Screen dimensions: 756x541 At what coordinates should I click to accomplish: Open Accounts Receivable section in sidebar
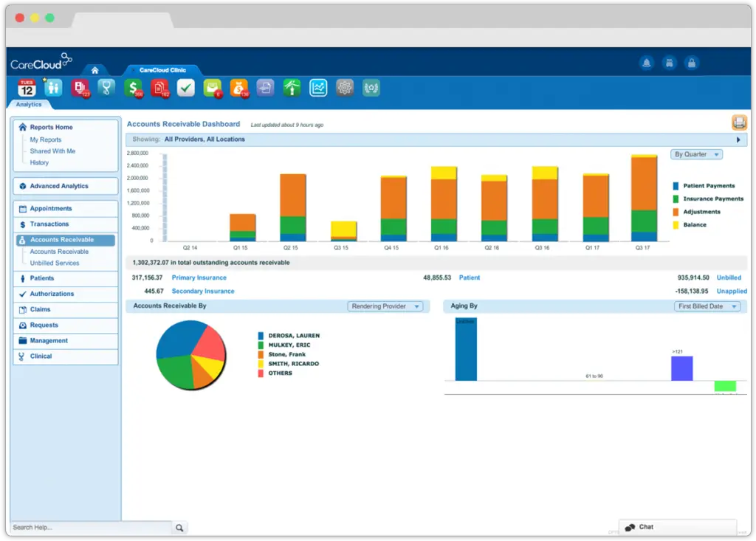click(x=66, y=240)
